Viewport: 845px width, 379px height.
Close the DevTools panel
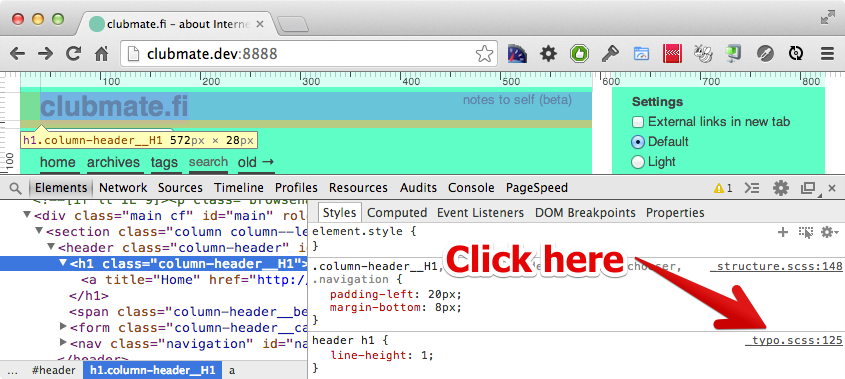click(x=832, y=188)
